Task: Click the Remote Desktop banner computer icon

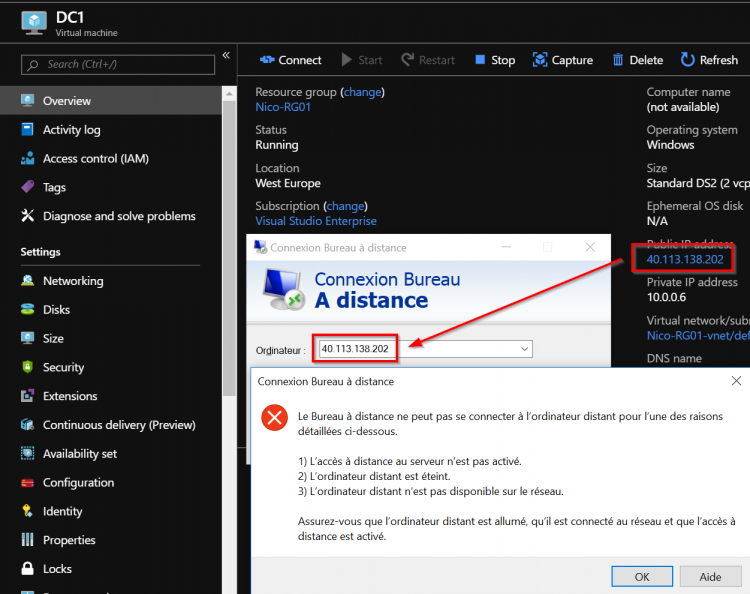Action: (x=284, y=290)
